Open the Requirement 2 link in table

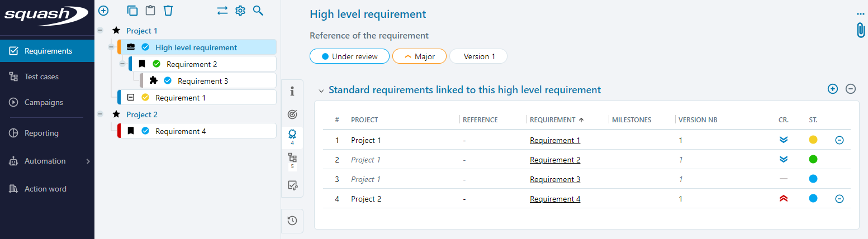[554, 160]
